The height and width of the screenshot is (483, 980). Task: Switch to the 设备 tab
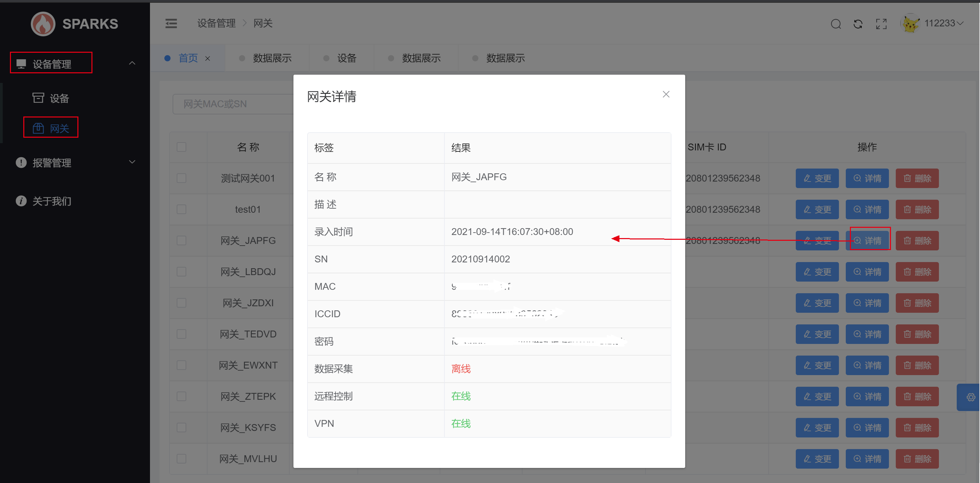pyautogui.click(x=346, y=58)
